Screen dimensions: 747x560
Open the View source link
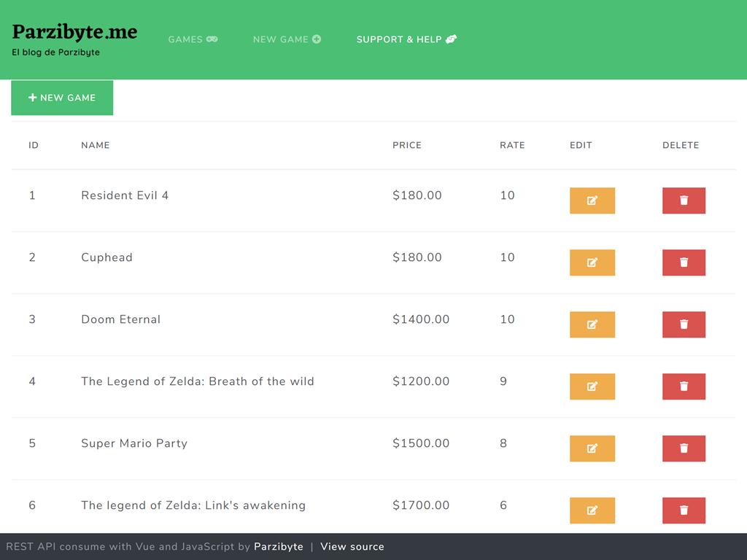(352, 547)
